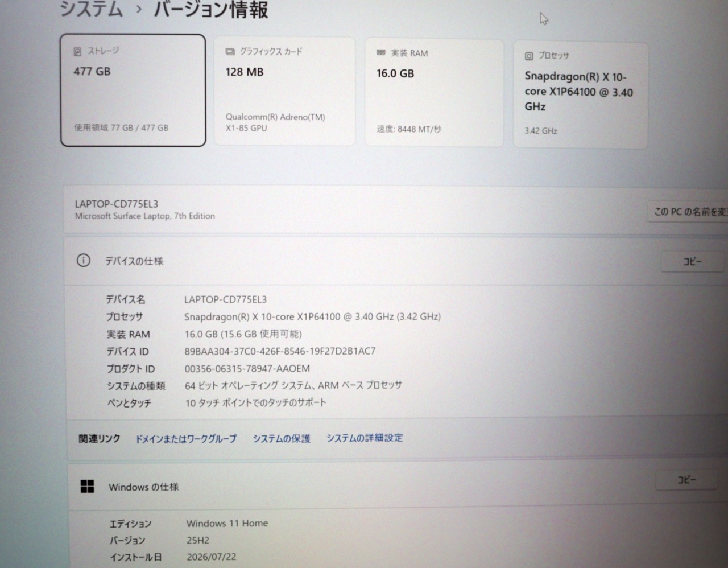728x568 pixels.
Task: Open ドメインまたはワークグループ link
Action: coord(185,438)
